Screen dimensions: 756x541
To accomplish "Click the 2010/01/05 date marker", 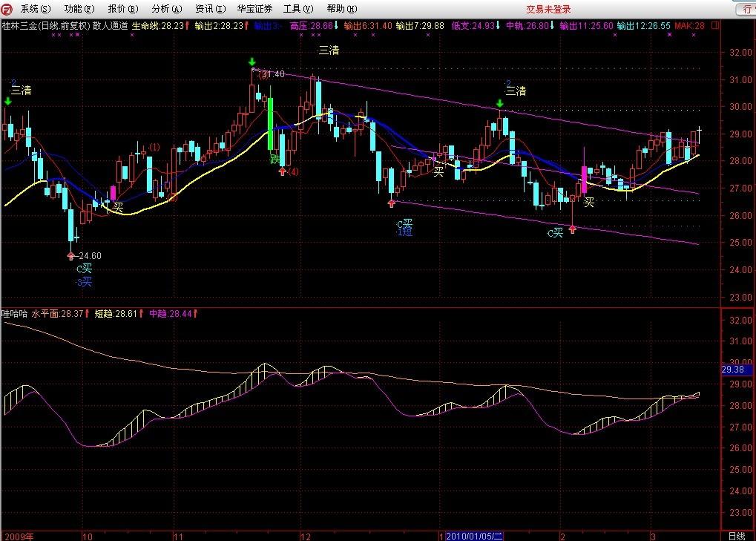I will 475,536.
